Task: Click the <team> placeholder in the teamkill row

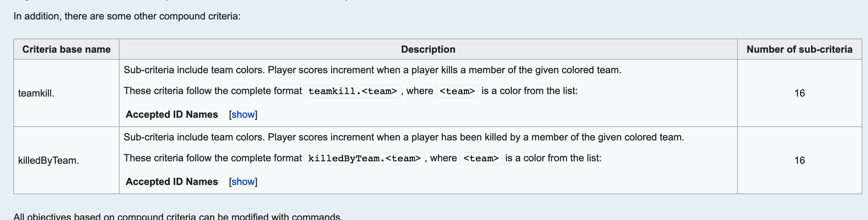Action: [x=457, y=92]
